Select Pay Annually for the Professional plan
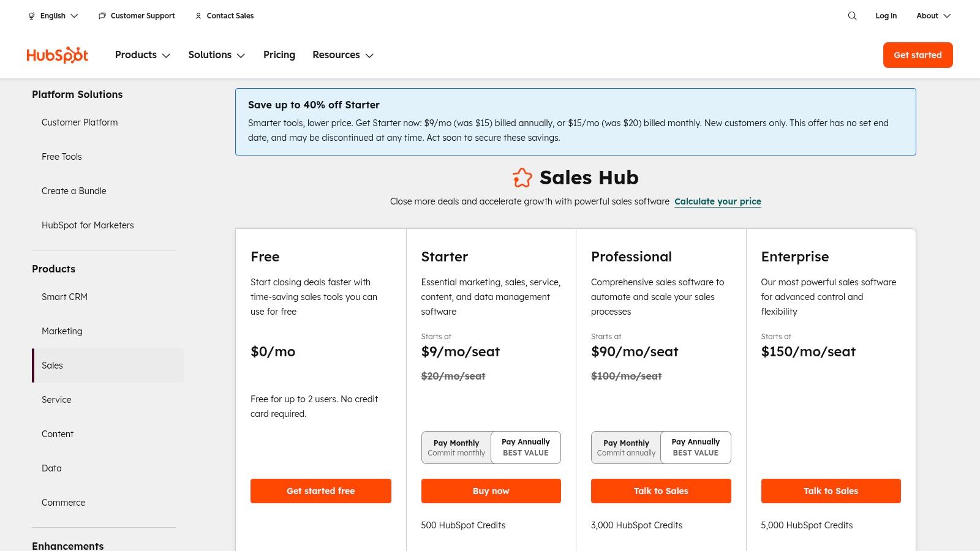The image size is (980, 551). (x=695, y=447)
